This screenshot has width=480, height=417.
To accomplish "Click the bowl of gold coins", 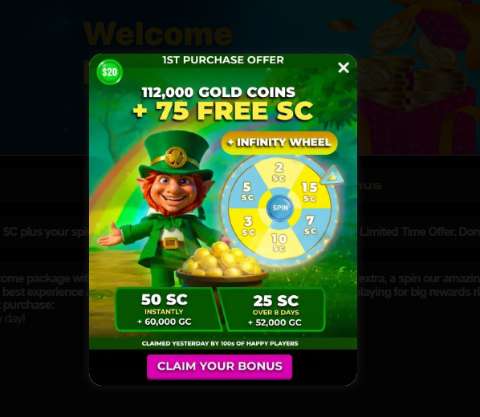I will pyautogui.click(x=222, y=263).
